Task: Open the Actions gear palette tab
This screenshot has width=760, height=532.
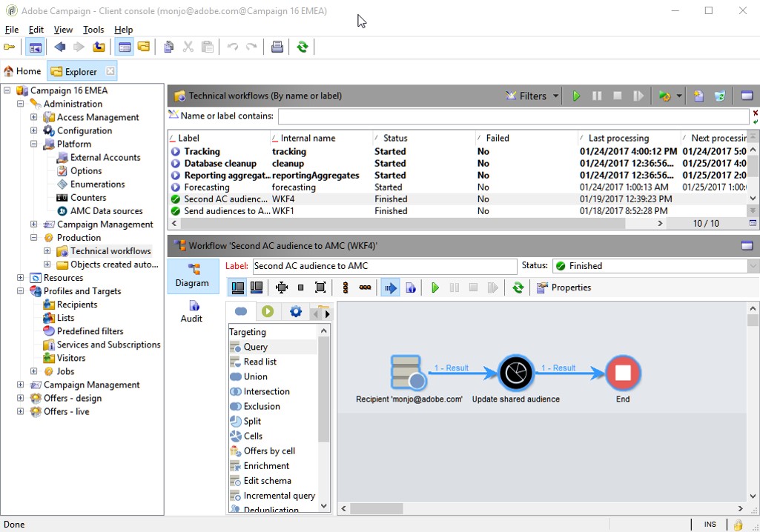Action: coord(296,311)
